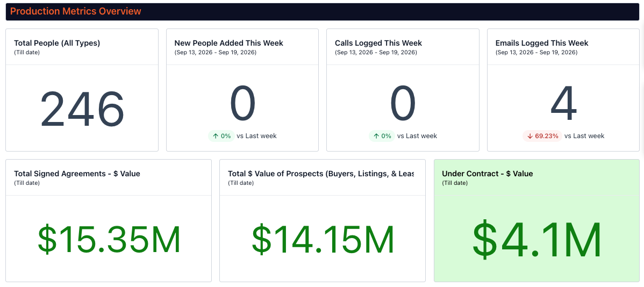
Task: Click 'vs Last week' under Emails Logged
Action: pyautogui.click(x=584, y=136)
